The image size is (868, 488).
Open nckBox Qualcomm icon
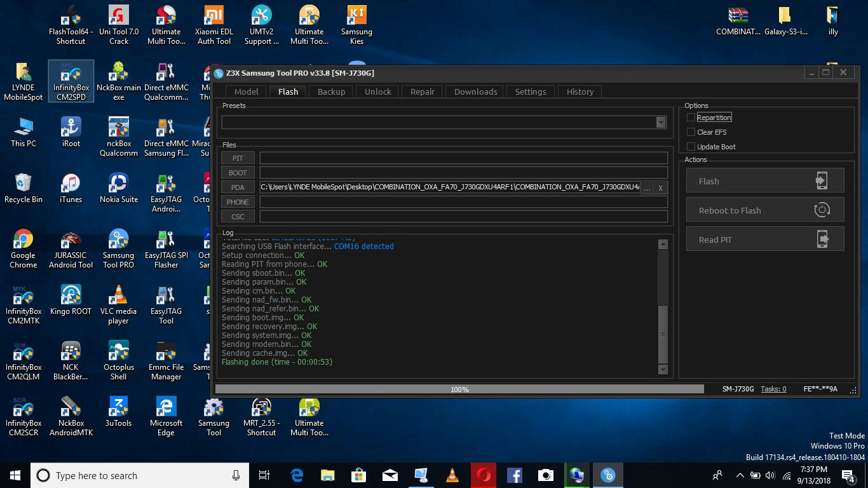click(118, 137)
